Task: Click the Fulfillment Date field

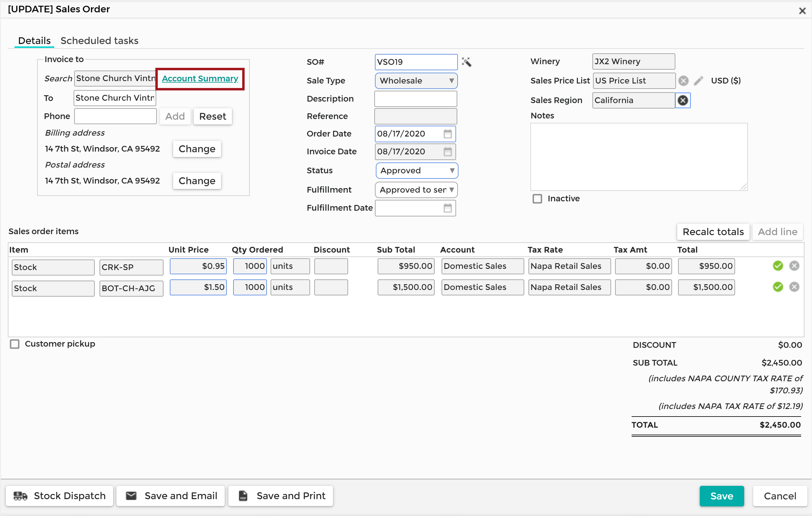Action: pos(415,208)
